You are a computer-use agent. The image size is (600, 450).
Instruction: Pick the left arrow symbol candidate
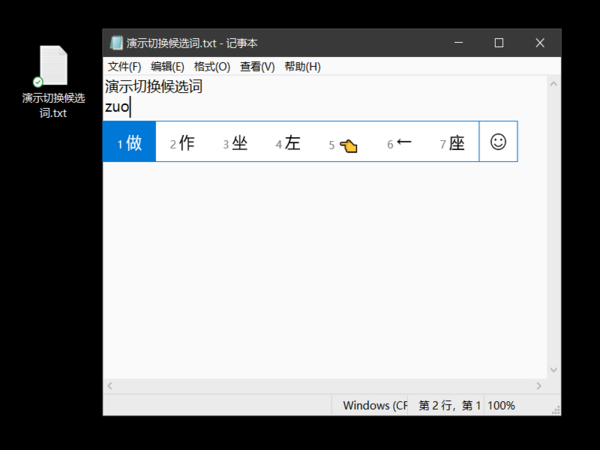399,143
